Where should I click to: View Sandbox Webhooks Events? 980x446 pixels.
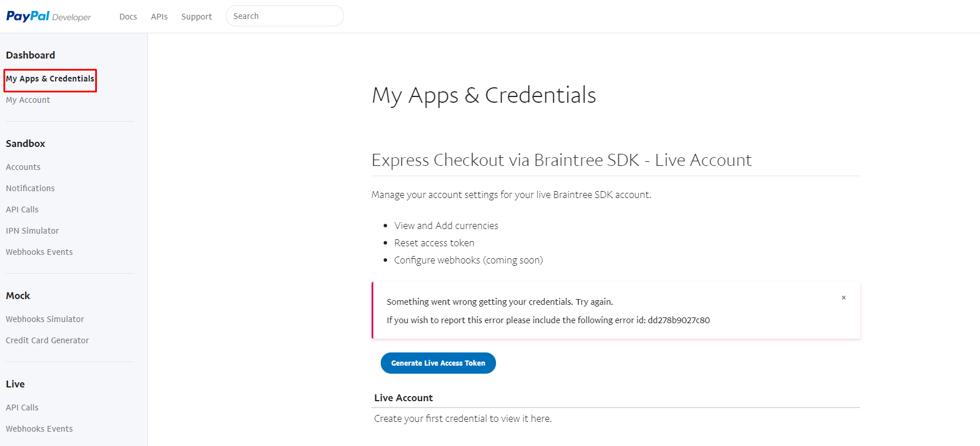coord(39,252)
